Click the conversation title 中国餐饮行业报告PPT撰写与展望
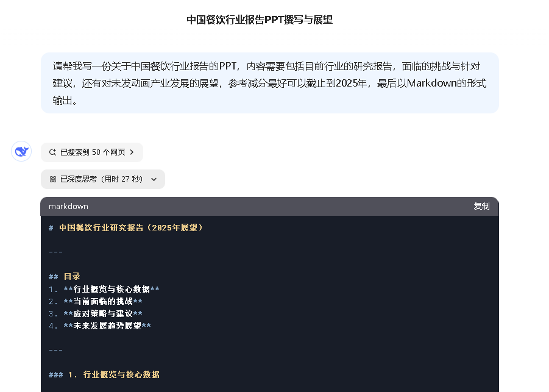 (x=260, y=20)
